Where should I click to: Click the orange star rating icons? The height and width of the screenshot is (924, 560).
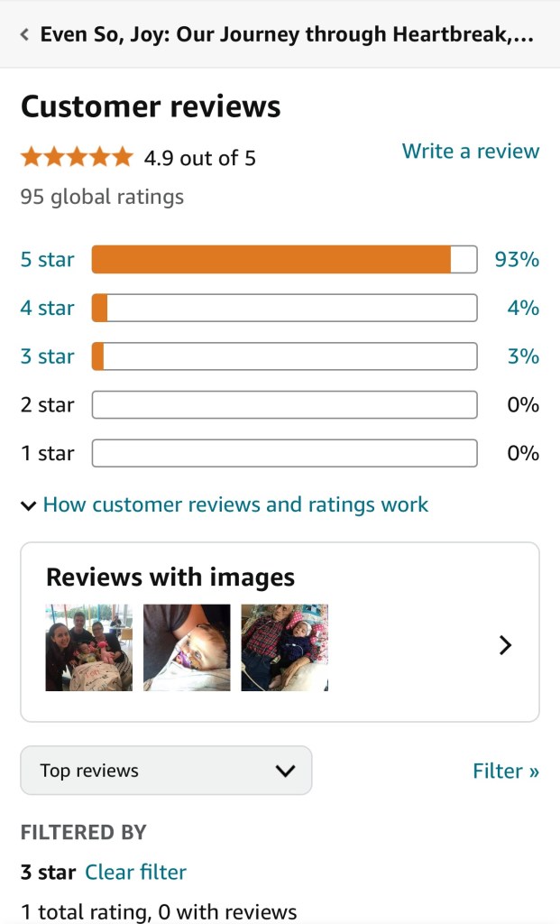[x=77, y=158]
